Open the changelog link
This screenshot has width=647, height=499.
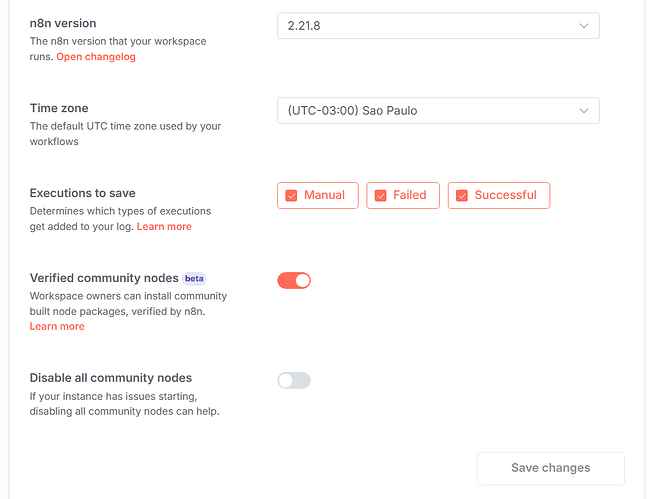(x=96, y=57)
